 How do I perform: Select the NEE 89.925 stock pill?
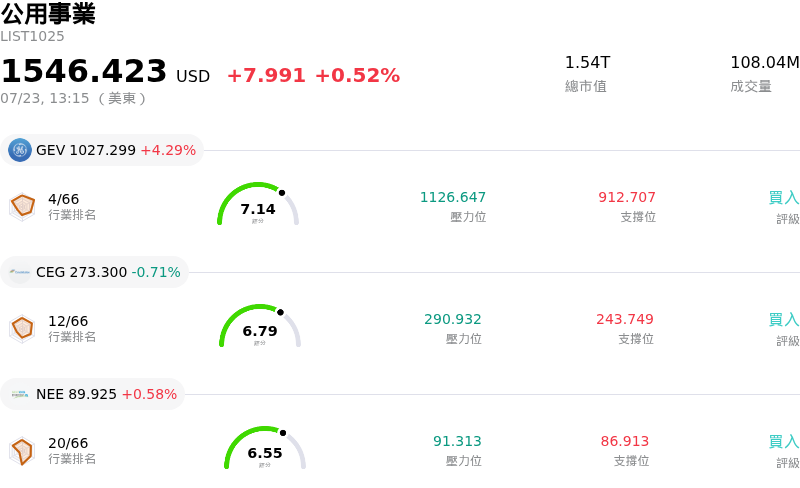coord(92,394)
